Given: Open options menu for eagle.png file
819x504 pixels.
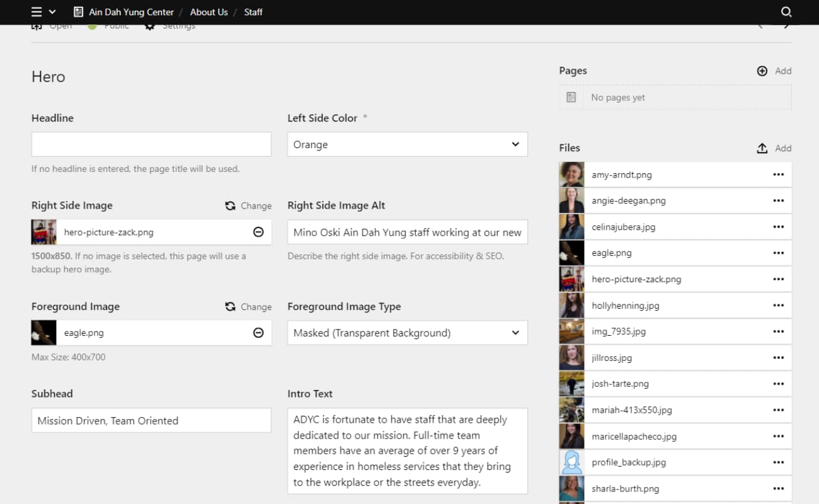Looking at the screenshot, I should pyautogui.click(x=778, y=253).
